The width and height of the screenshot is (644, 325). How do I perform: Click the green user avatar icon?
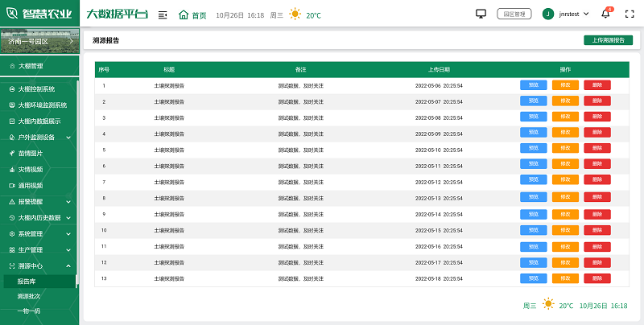548,14
